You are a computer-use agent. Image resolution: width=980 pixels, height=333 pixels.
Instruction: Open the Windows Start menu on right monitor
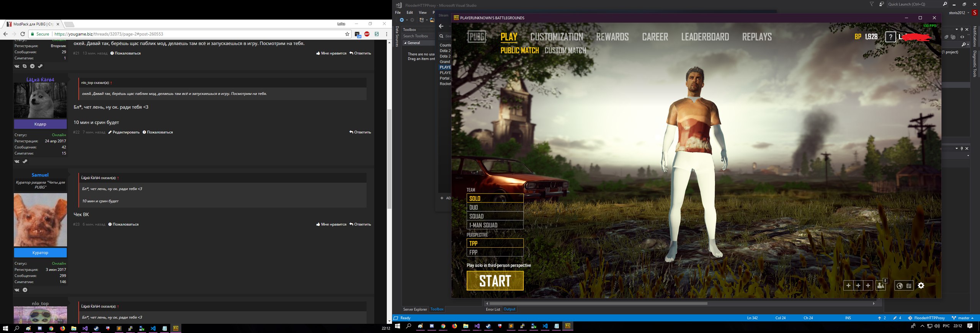(397, 326)
